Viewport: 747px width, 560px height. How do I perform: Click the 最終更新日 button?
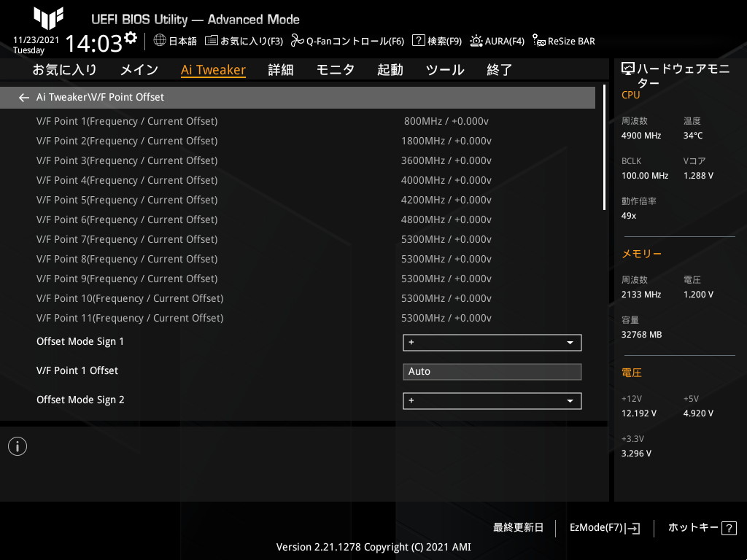(x=518, y=528)
